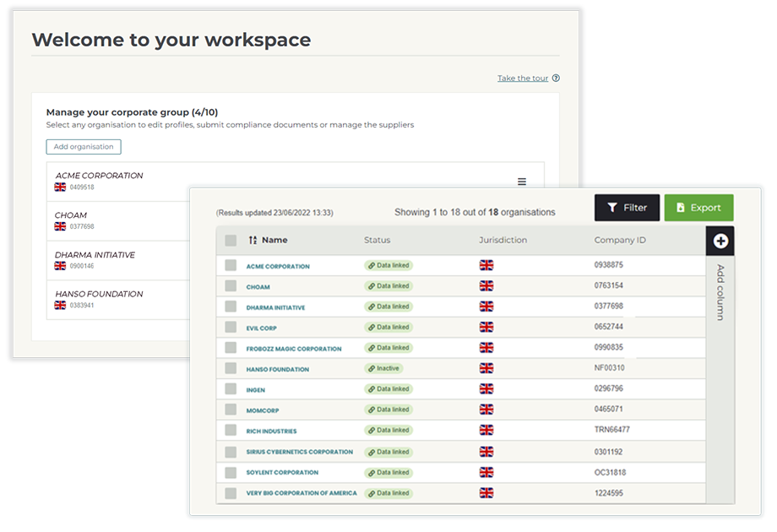This screenshot has width=777, height=532.
Task: Click the Add organisation button
Action: [84, 147]
